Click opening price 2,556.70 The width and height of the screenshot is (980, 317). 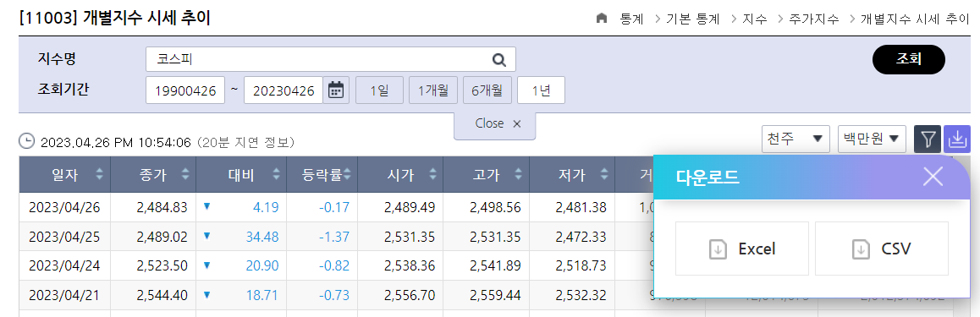(x=410, y=295)
